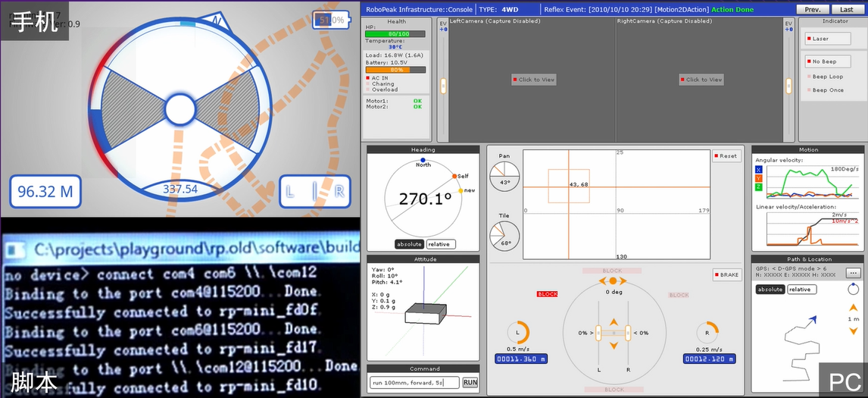The height and width of the screenshot is (398, 868).
Task: Steer left with the orange left arrow
Action: pos(602,281)
